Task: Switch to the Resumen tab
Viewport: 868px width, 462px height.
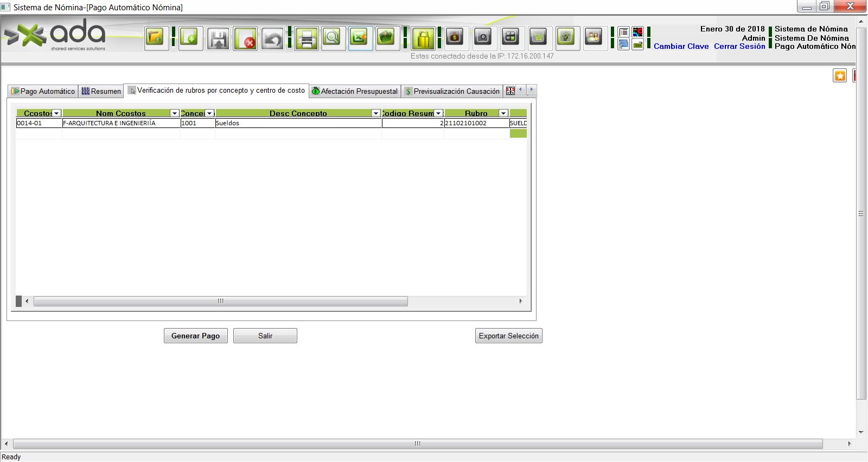Action: (101, 91)
